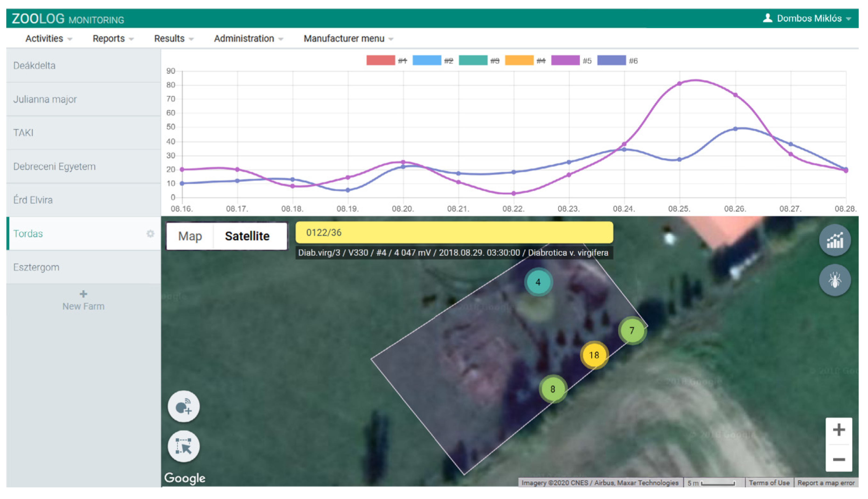Toggle the #6 blue series in legend

pyautogui.click(x=611, y=61)
